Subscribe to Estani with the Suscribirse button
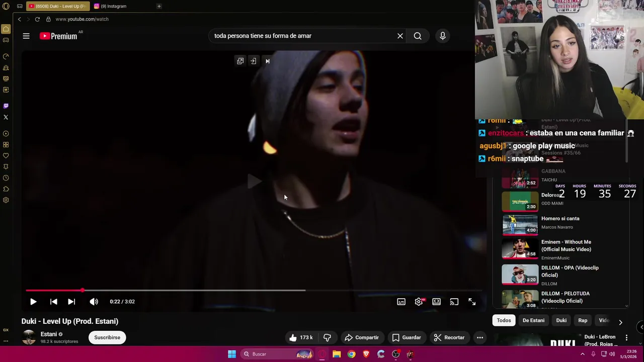This screenshot has height=362, width=644. [x=107, y=337]
